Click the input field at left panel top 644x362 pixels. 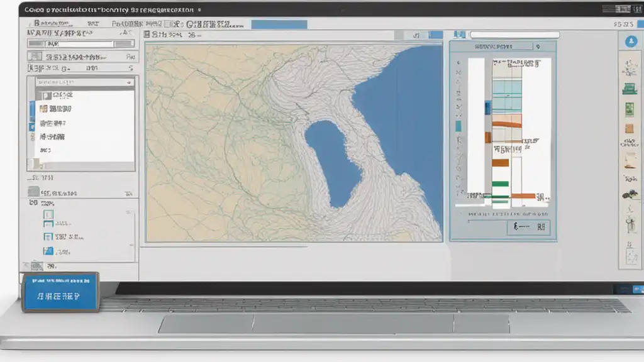(x=81, y=43)
